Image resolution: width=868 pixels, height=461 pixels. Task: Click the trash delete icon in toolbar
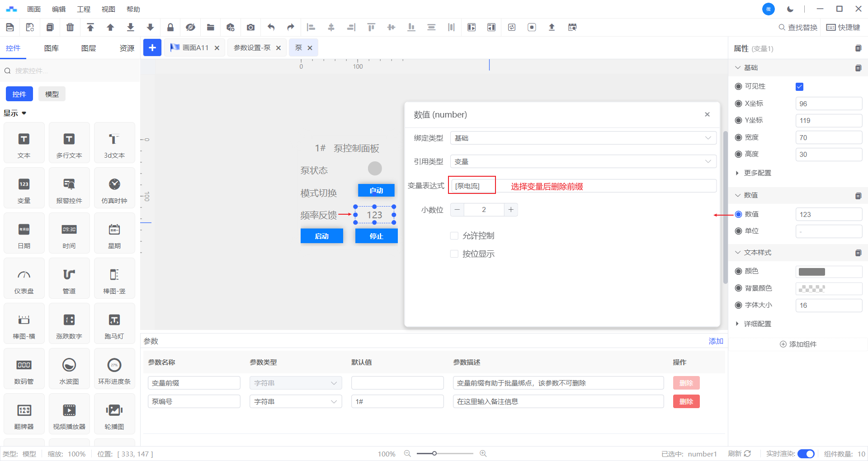click(70, 27)
